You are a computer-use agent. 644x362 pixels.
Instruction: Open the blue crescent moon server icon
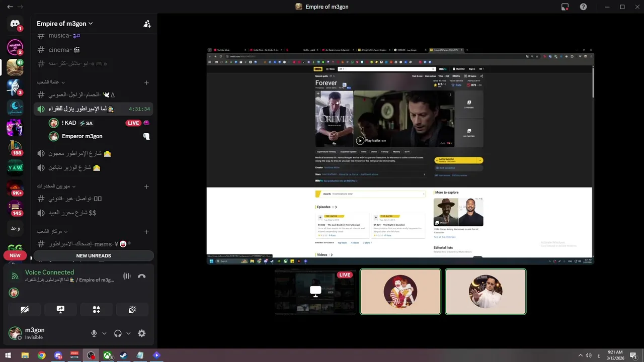point(15,108)
